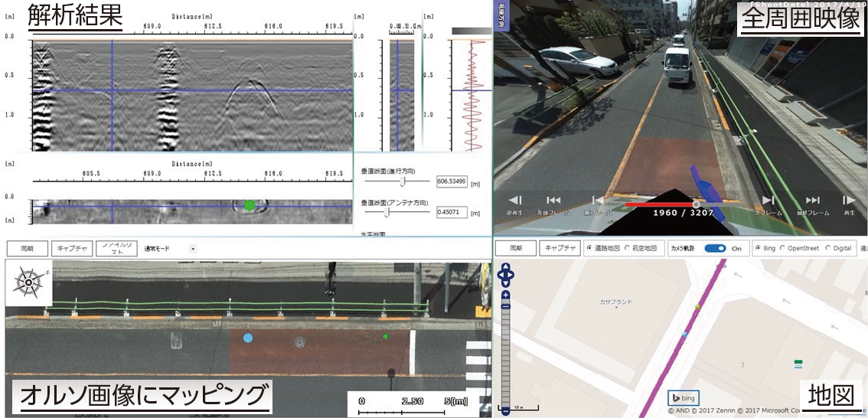Choose OpenStreet as map provider
Viewport: 868px width, 418px height.
(783, 249)
